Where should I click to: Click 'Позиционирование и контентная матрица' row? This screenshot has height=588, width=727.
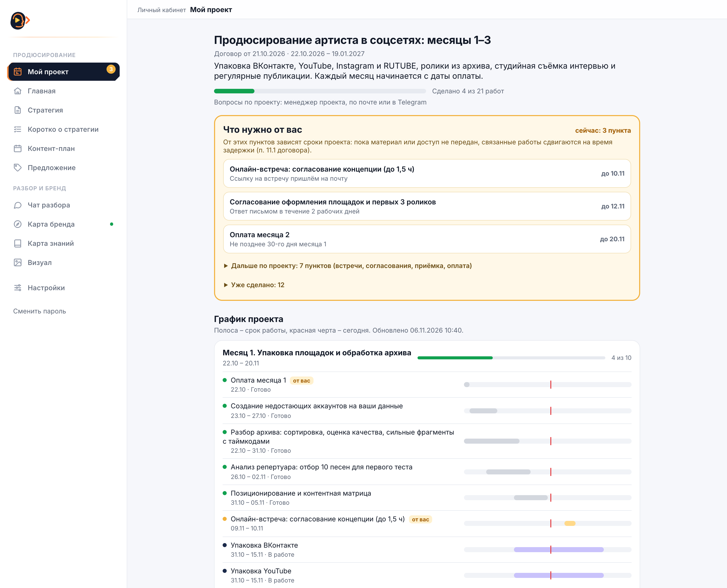[x=427, y=498]
